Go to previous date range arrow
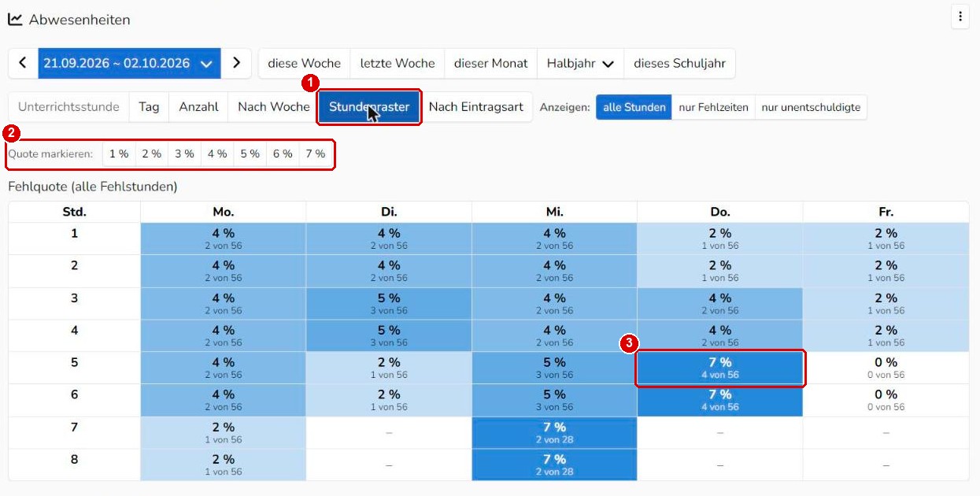This screenshot has width=980, height=496. (23, 63)
